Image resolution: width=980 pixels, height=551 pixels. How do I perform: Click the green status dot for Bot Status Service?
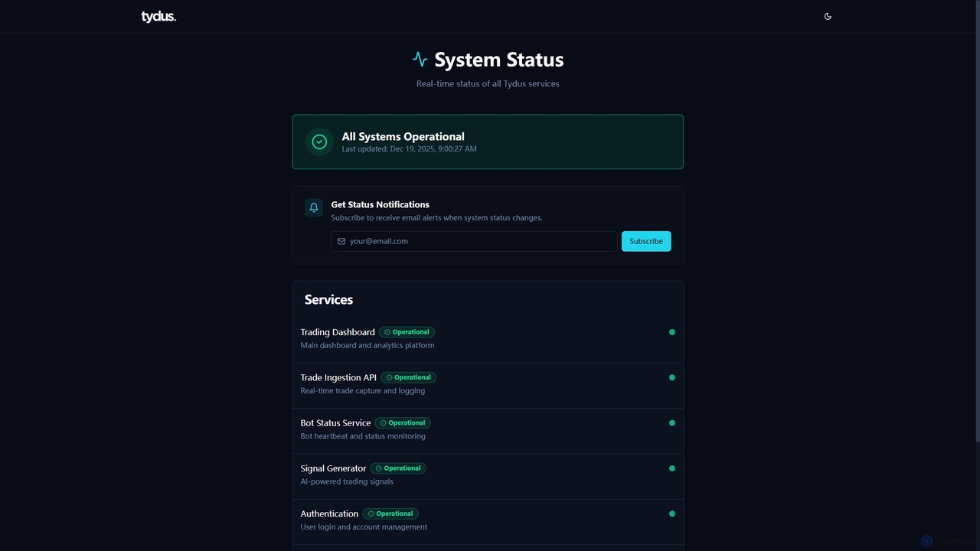[x=672, y=422]
